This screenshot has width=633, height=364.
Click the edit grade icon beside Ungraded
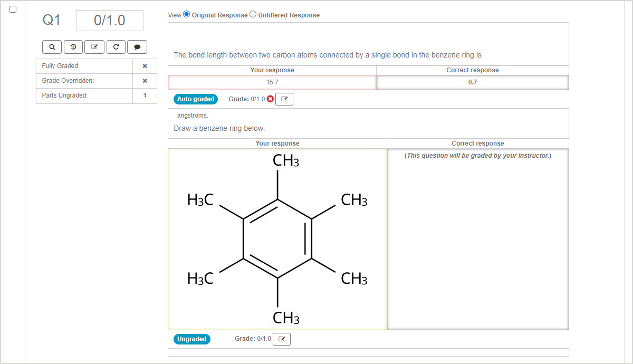tap(281, 339)
